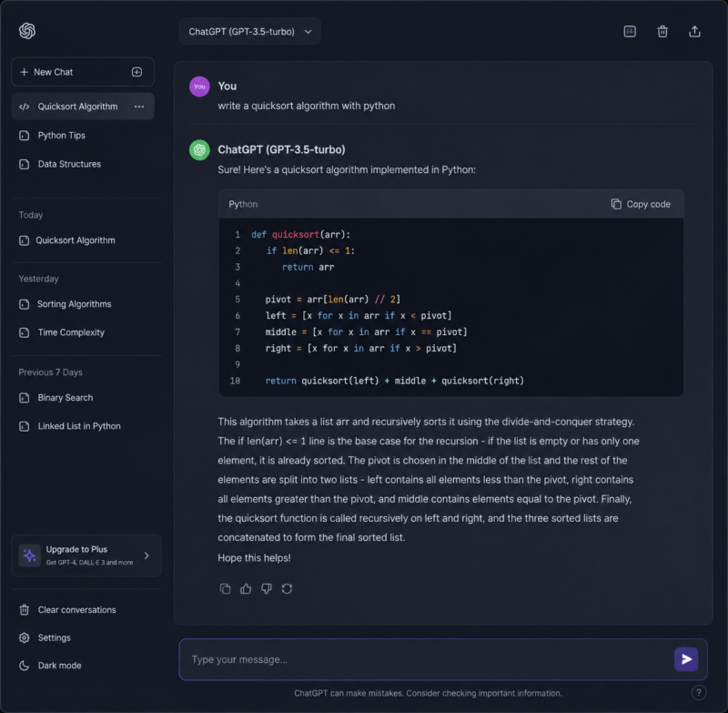The height and width of the screenshot is (713, 728).
Task: Click the 'Previous 7 Days' section label
Action: [50, 372]
